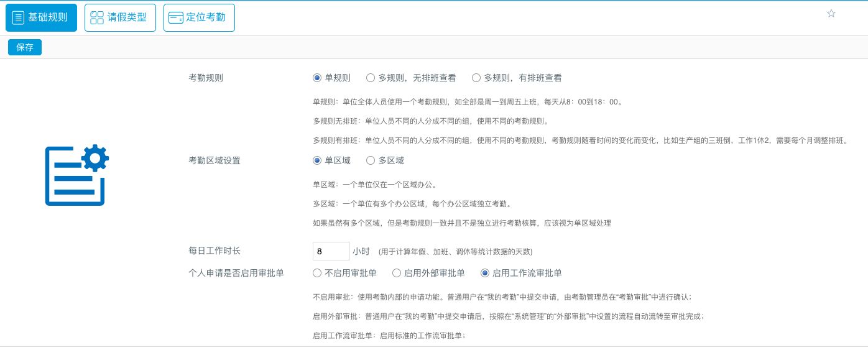
Task: Choose 多规则，有排班查看 radio option
Action: (476, 78)
